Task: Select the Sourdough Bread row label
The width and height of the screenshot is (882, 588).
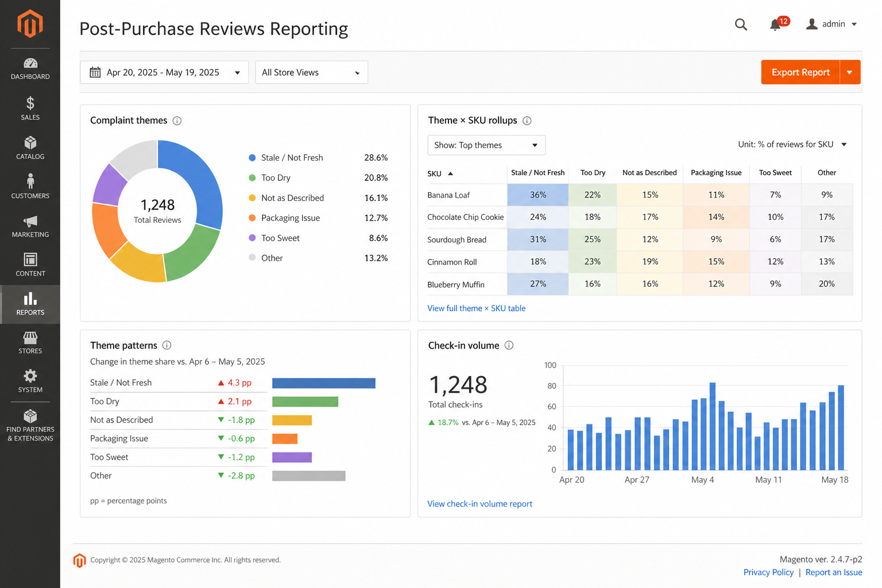Action: click(x=457, y=239)
